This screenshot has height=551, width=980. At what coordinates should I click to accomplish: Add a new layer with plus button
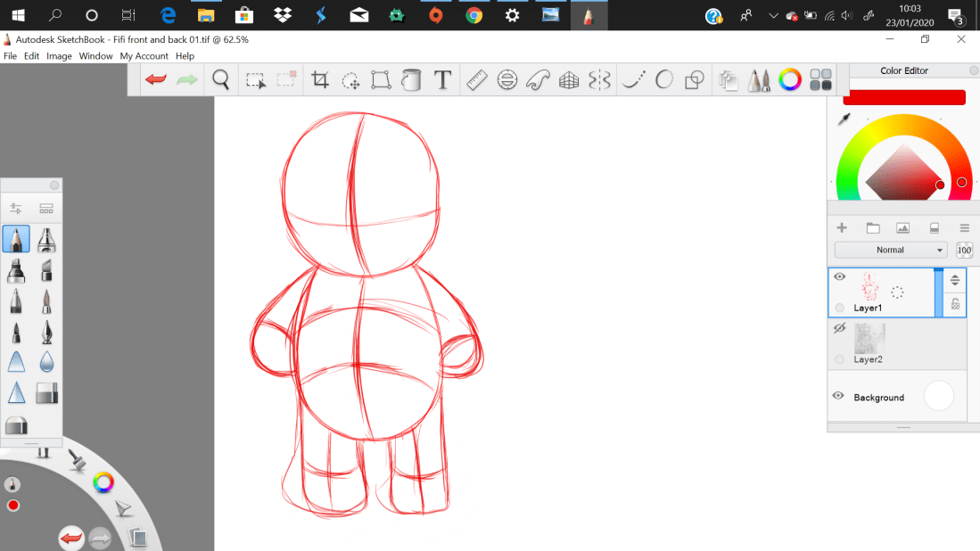pyautogui.click(x=841, y=228)
